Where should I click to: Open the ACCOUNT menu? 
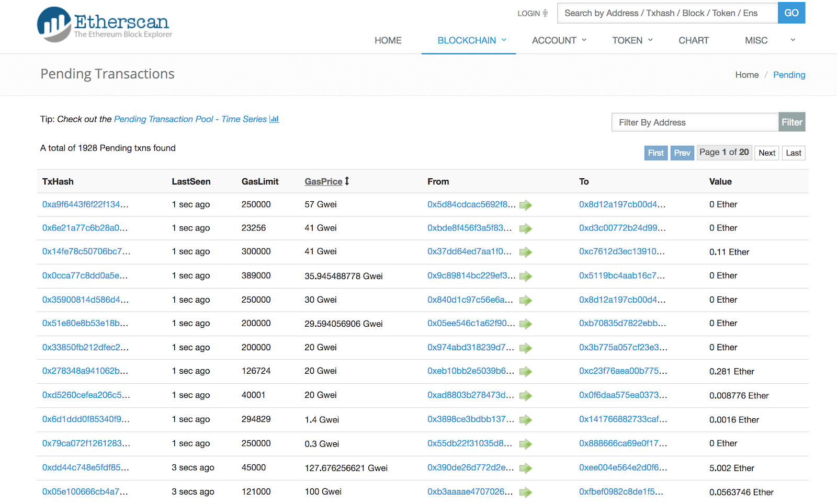(x=554, y=40)
